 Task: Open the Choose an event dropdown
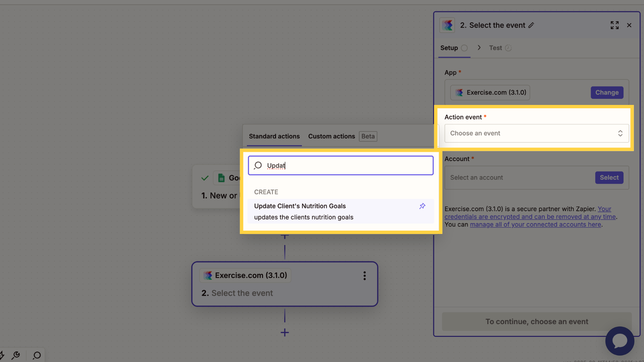coord(537,133)
